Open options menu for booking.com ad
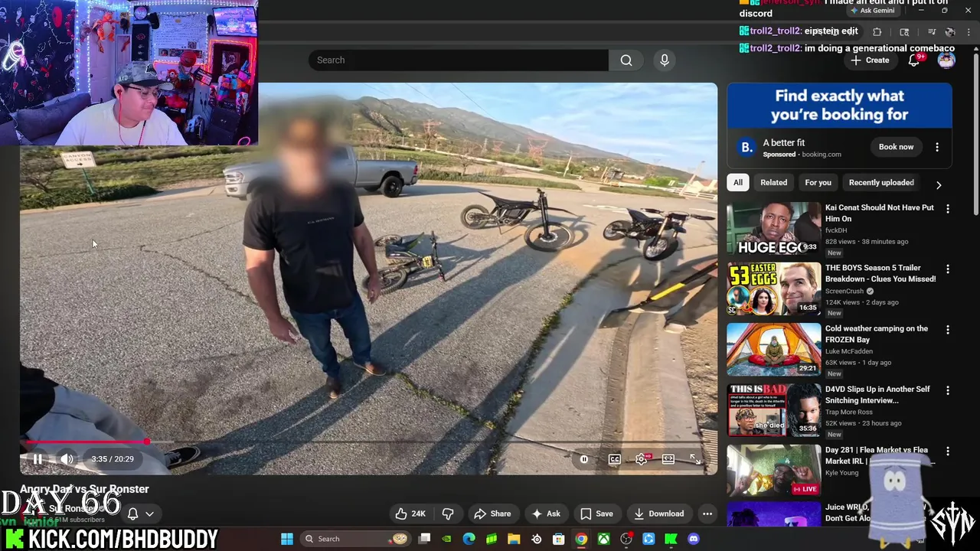This screenshot has width=980, height=551. point(937,147)
